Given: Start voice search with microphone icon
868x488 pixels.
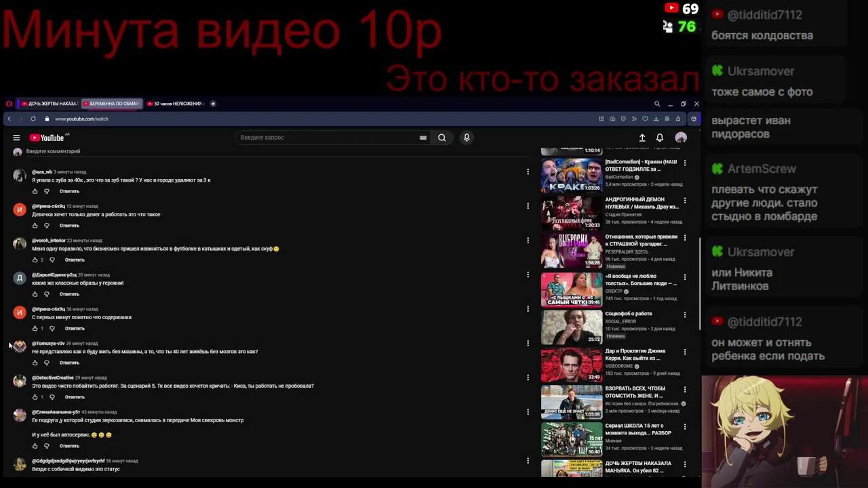Looking at the screenshot, I should [467, 138].
